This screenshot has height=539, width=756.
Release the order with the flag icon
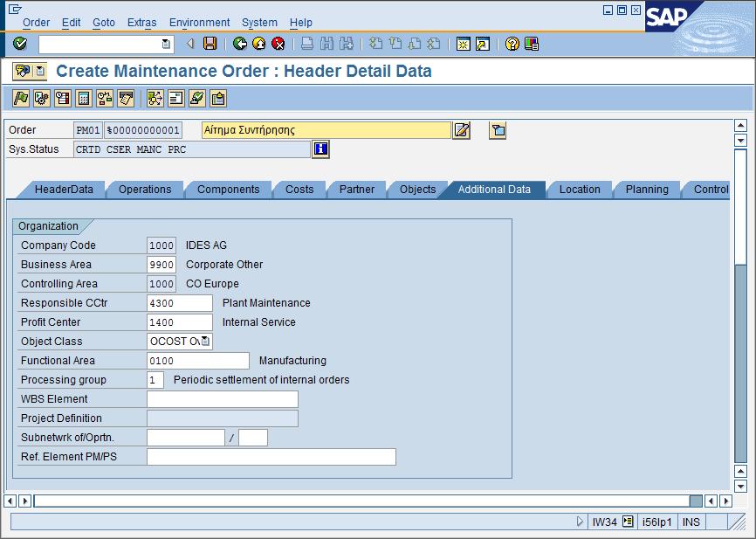[21, 99]
